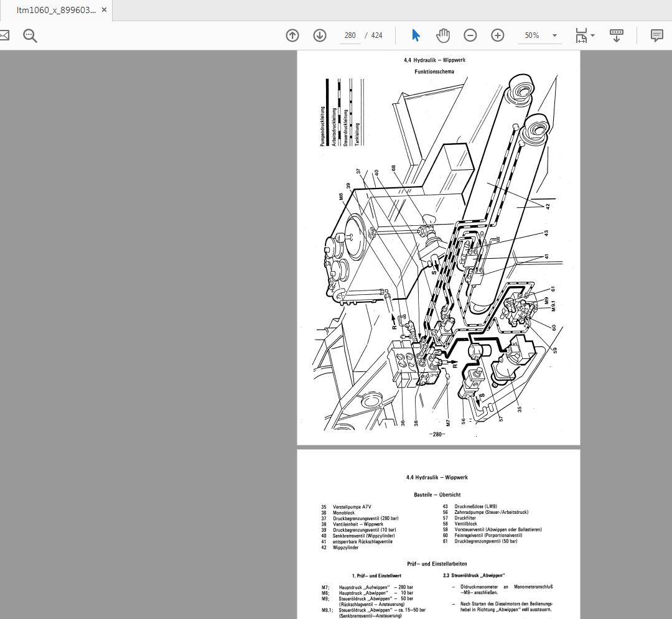Click the 'Druckfilter' list entry
672x619 pixels.
[465, 518]
